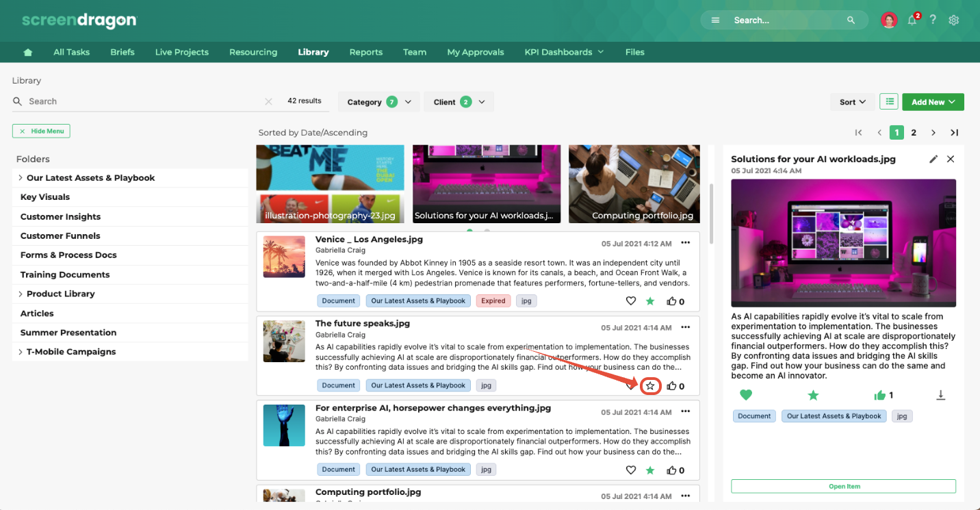This screenshot has height=510, width=980.
Task: Open more options for The future speaks.jpg
Action: point(685,327)
